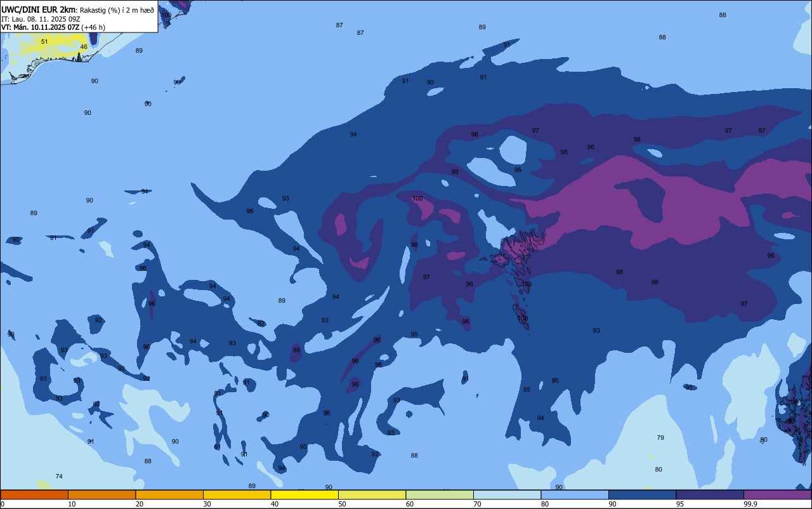
Task: Click the humidity value '74' on the map
Action: 59,477
